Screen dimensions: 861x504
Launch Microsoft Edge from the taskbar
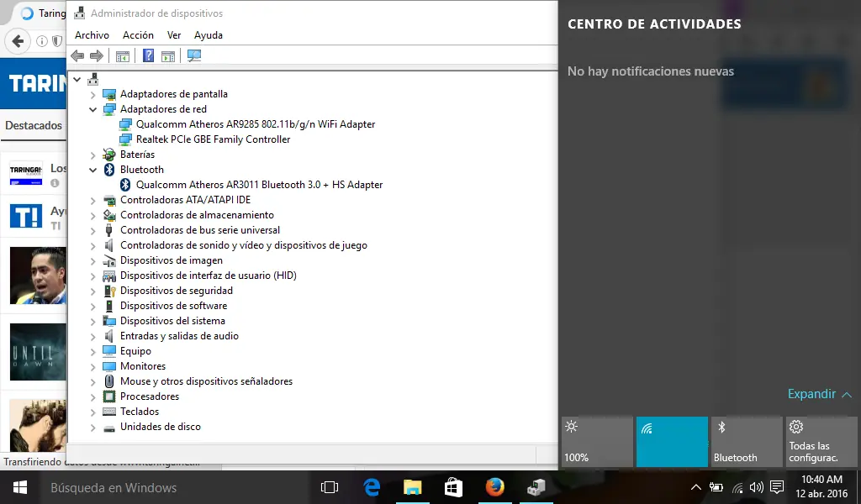click(x=372, y=487)
